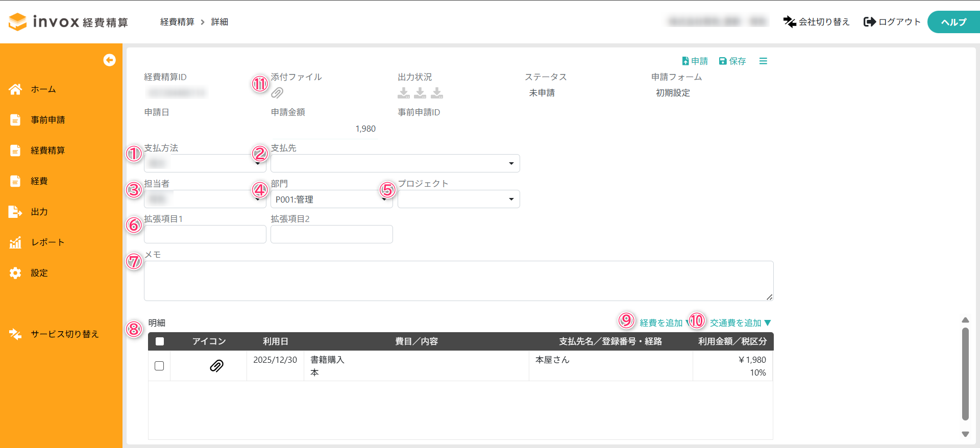Click the invox 経費精算 logo

[68, 22]
